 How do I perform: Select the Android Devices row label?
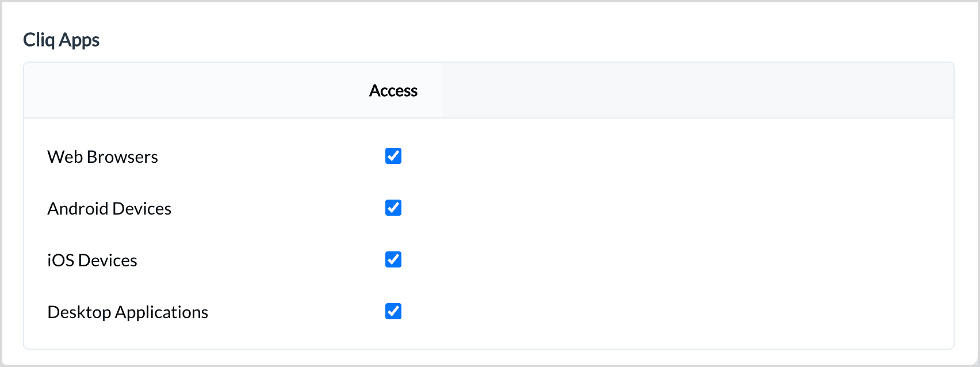coord(109,208)
